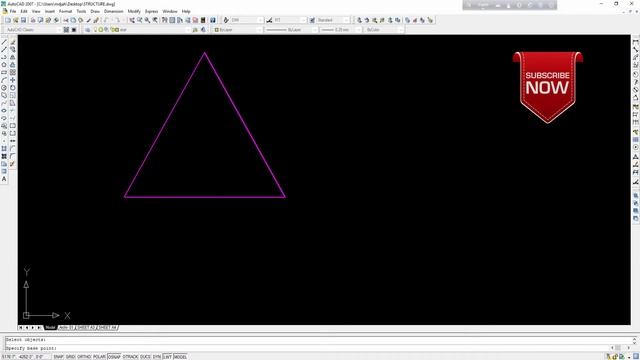Toggle ORTHO mode in status bar
The height and width of the screenshot is (360, 640).
coord(84,357)
